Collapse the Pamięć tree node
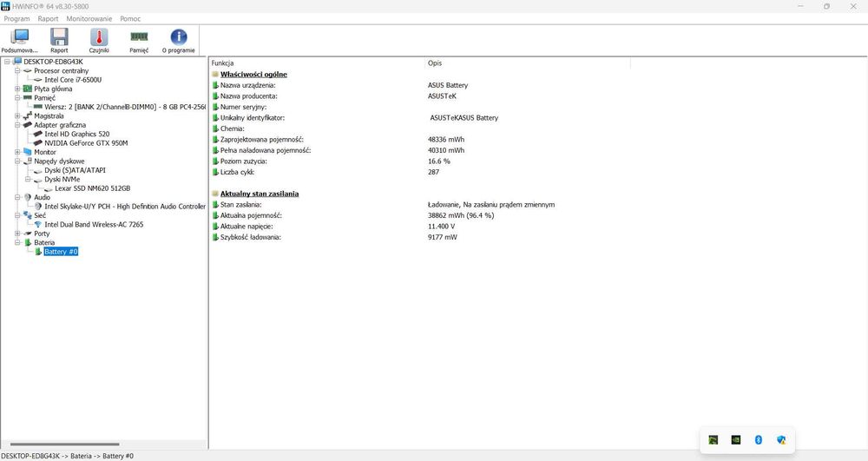 click(17, 98)
